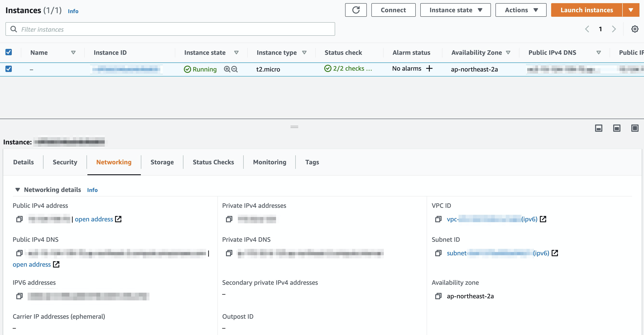Open the Status Checks tab
The width and height of the screenshot is (644, 335).
[x=213, y=162]
